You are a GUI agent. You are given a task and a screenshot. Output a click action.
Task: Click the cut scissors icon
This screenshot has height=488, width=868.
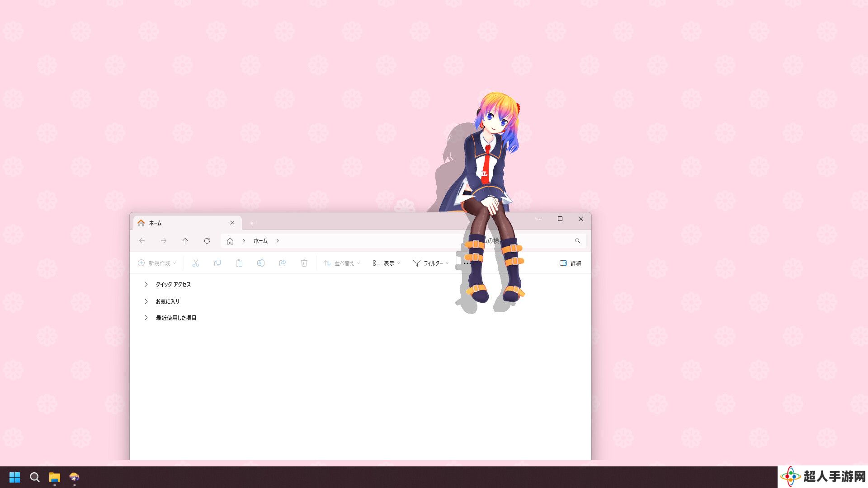point(196,263)
